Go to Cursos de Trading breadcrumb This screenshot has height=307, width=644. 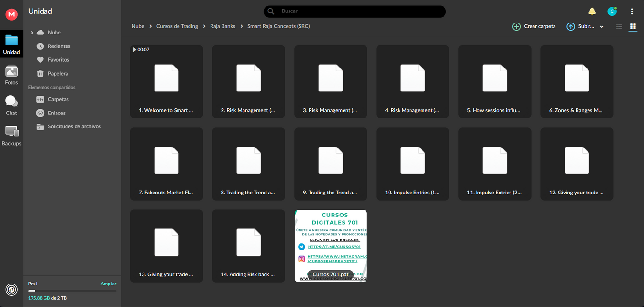pyautogui.click(x=177, y=26)
